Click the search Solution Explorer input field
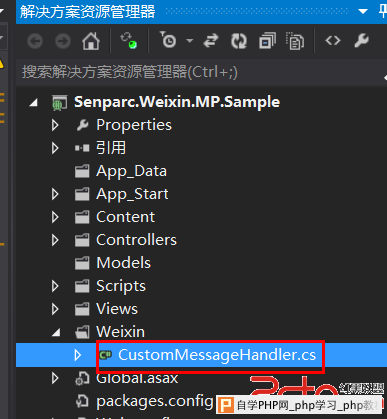The image size is (387, 419). click(x=201, y=72)
